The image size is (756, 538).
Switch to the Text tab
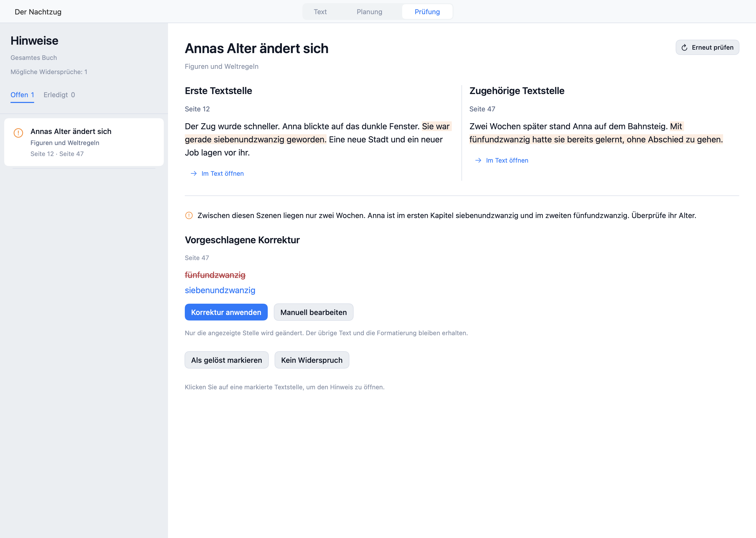tap(320, 12)
